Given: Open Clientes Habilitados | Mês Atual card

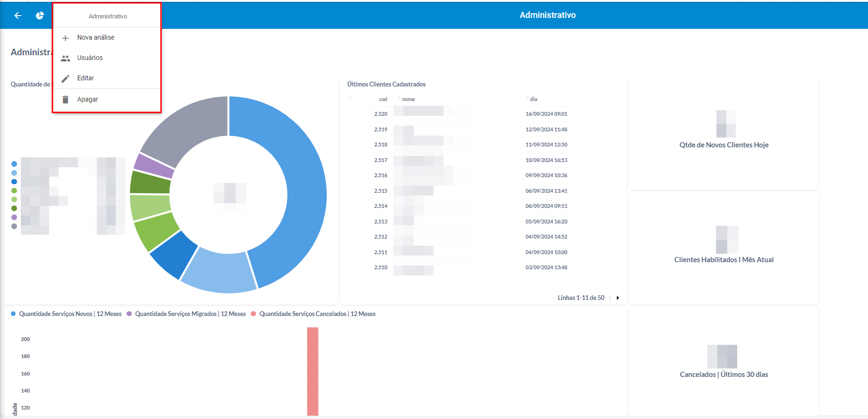Looking at the screenshot, I should [x=724, y=248].
